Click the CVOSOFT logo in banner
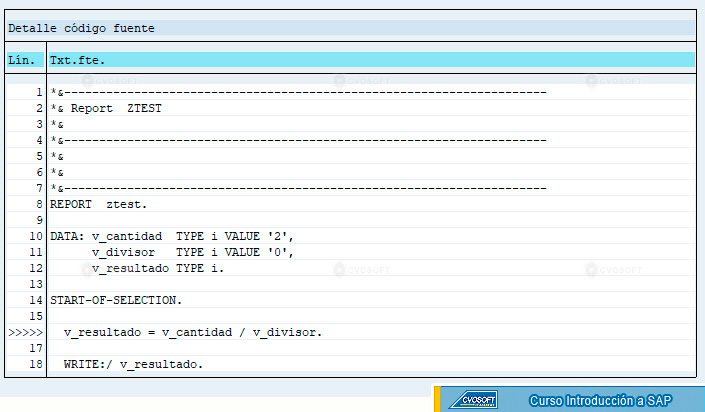 pyautogui.click(x=474, y=399)
